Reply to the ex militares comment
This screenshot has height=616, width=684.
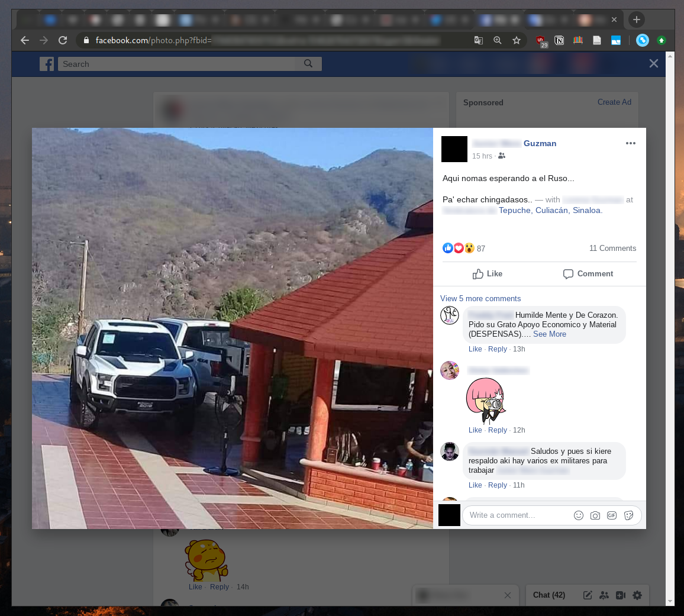click(497, 485)
